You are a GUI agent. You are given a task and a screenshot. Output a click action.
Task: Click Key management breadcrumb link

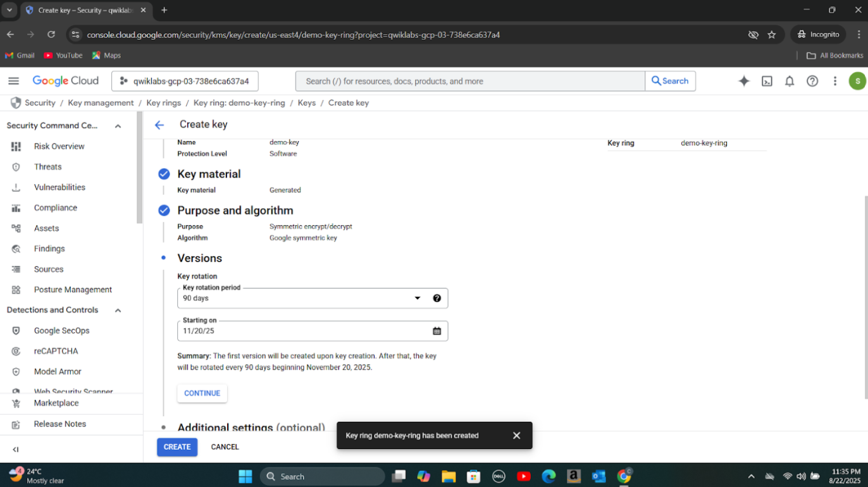coord(101,102)
